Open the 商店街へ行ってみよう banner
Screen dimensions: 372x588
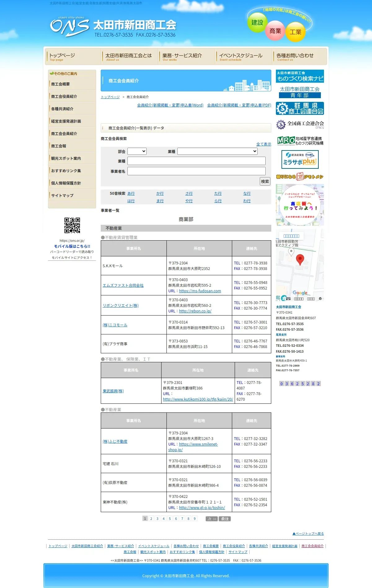[300, 205]
